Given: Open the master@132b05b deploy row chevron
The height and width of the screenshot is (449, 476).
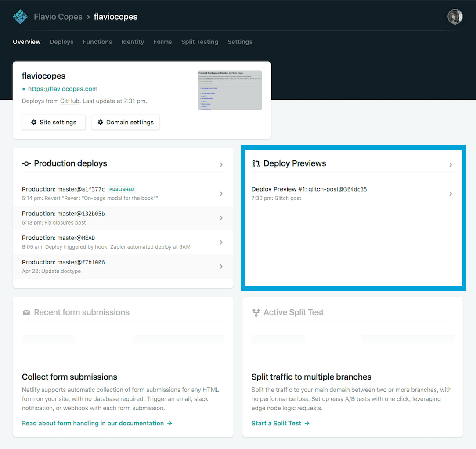Looking at the screenshot, I should point(221,218).
